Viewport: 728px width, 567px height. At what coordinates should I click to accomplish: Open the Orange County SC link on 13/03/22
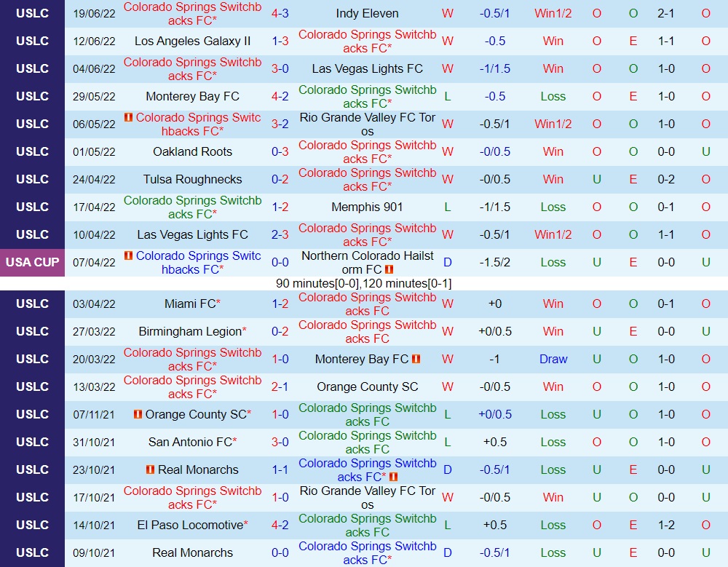point(367,386)
